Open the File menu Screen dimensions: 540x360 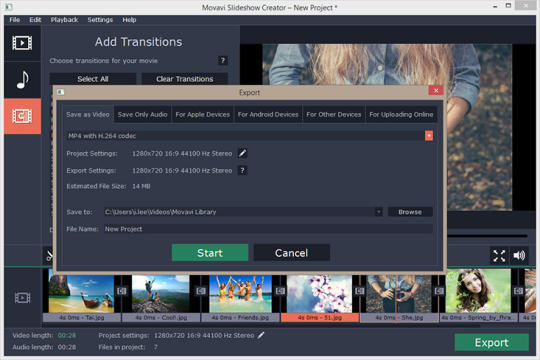pos(14,20)
